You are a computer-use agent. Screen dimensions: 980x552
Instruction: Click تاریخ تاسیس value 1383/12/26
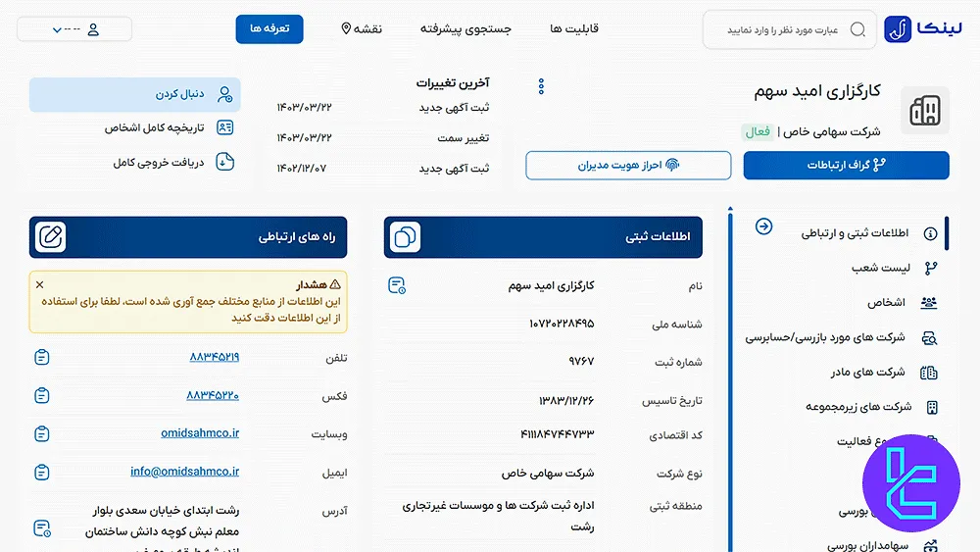pyautogui.click(x=566, y=400)
